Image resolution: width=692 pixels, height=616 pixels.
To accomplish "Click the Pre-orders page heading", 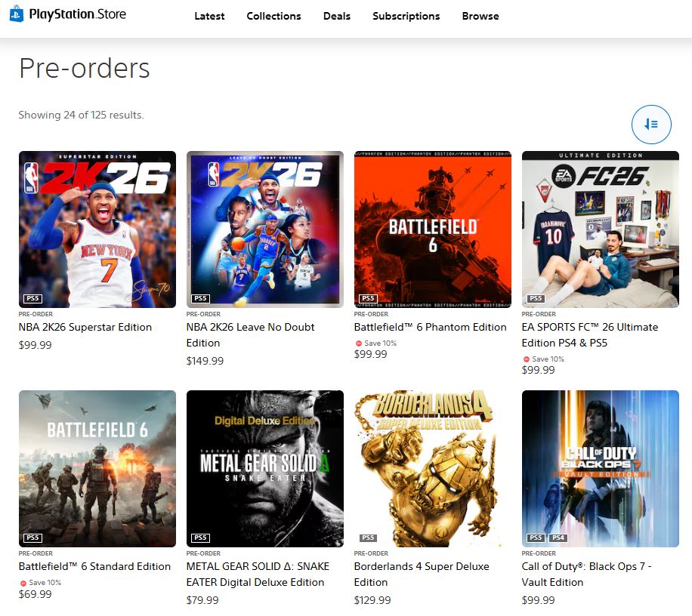I will point(85,69).
